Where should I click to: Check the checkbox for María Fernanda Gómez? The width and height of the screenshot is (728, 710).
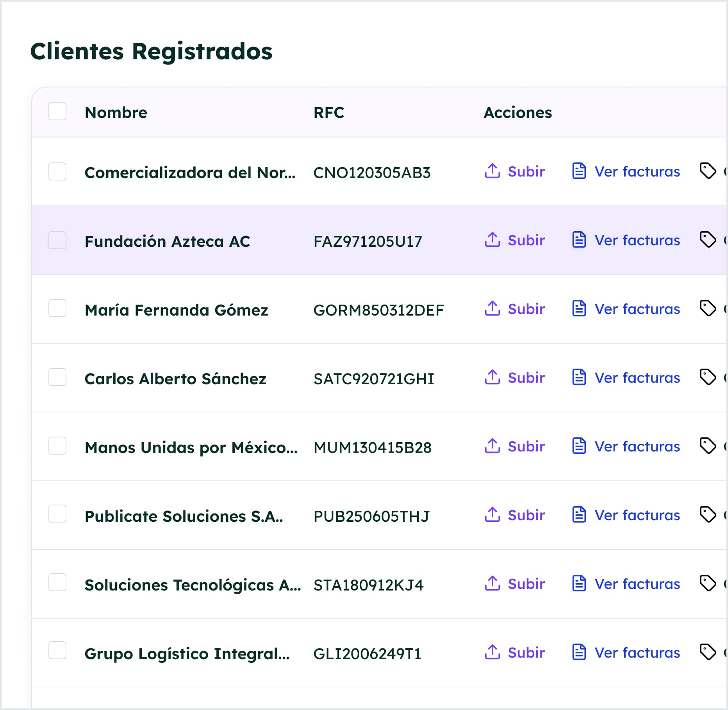(x=57, y=309)
